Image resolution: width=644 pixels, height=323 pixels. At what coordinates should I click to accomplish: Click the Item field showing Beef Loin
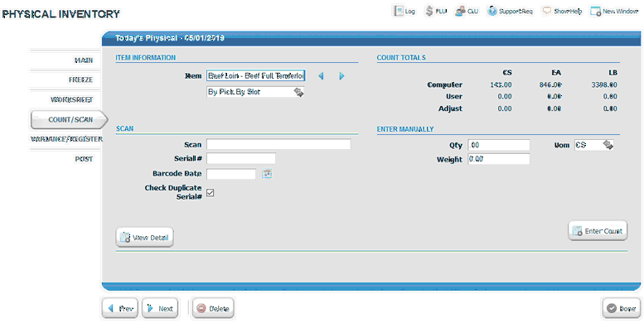coord(255,75)
